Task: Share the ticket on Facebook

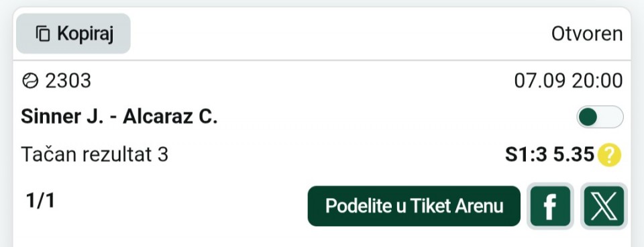Action: (x=550, y=206)
